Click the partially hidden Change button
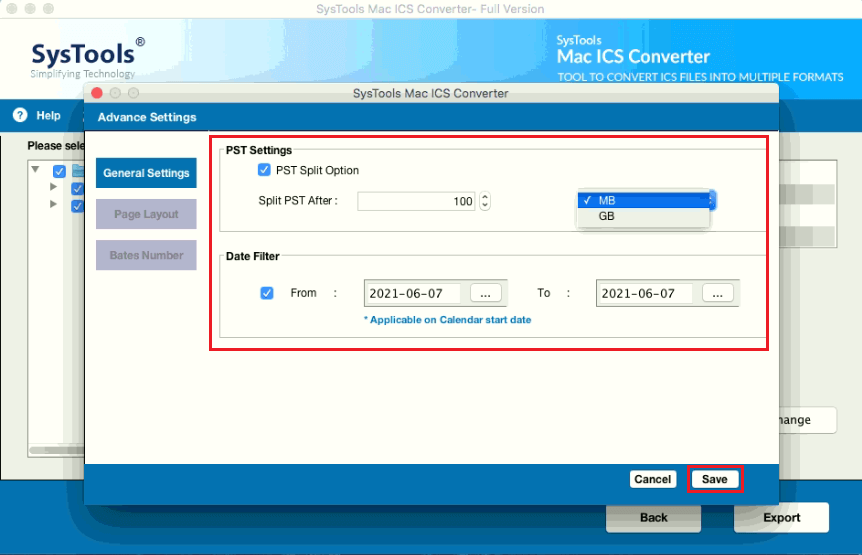 click(808, 420)
